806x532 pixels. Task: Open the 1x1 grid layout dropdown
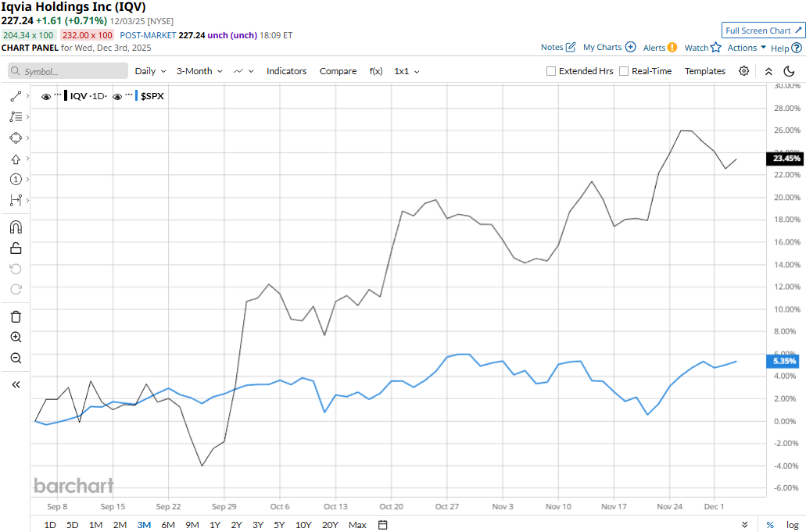(407, 71)
